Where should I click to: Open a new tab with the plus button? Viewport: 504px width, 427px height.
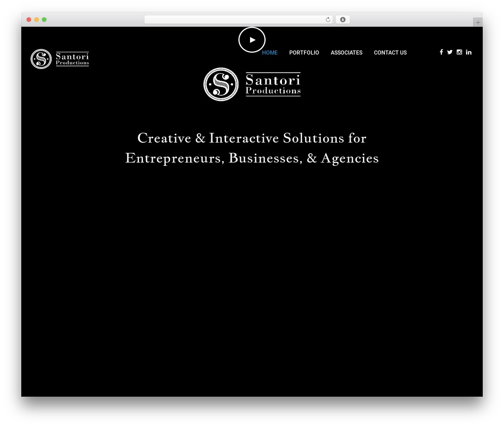(x=478, y=22)
